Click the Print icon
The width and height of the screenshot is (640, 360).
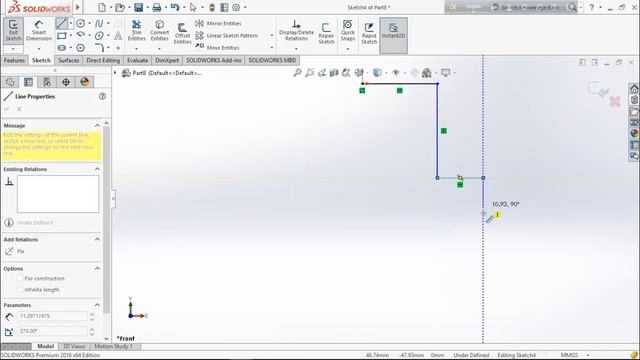point(156,7)
